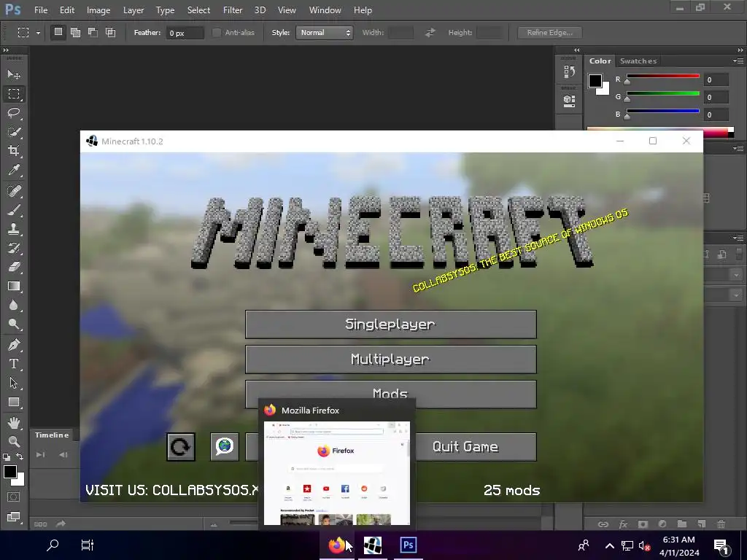Click the Minecraft refresh arrow button
747x560 pixels.
[181, 447]
